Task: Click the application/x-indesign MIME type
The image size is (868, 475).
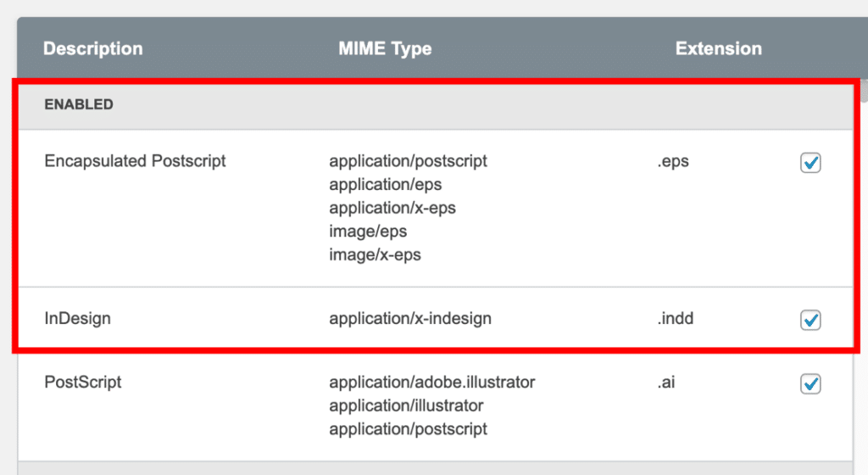Action: pos(410,319)
